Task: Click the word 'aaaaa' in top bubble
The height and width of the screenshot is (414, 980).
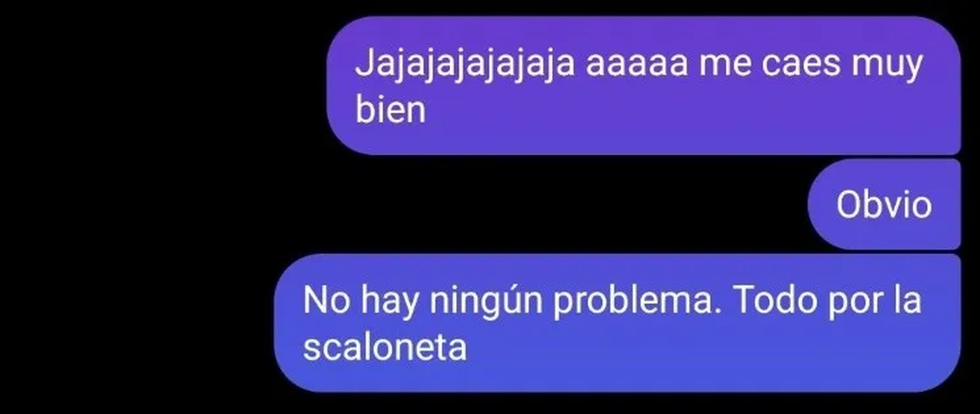Action: point(631,66)
